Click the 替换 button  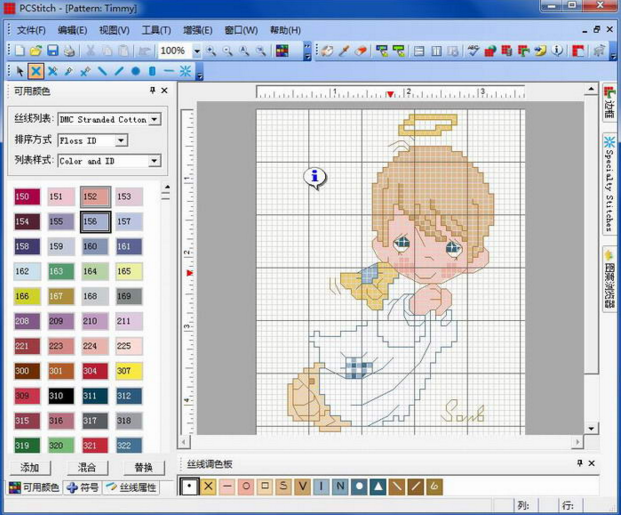pyautogui.click(x=144, y=468)
